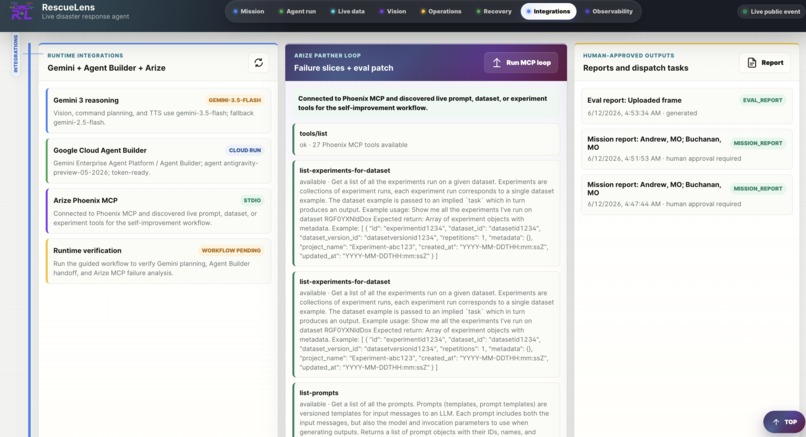Jump back to TOP of page
806x437 pixels.
(784, 422)
